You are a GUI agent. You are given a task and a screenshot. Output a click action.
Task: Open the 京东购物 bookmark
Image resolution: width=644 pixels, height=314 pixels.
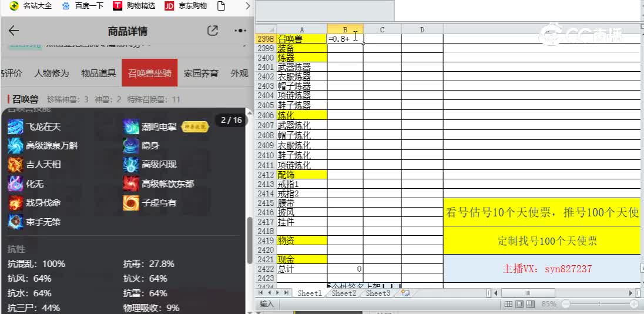point(186,6)
